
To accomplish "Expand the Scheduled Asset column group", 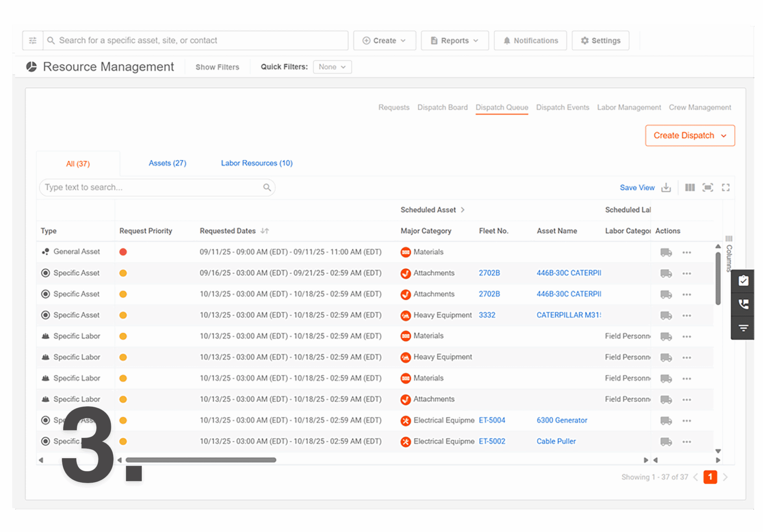I will pos(463,210).
